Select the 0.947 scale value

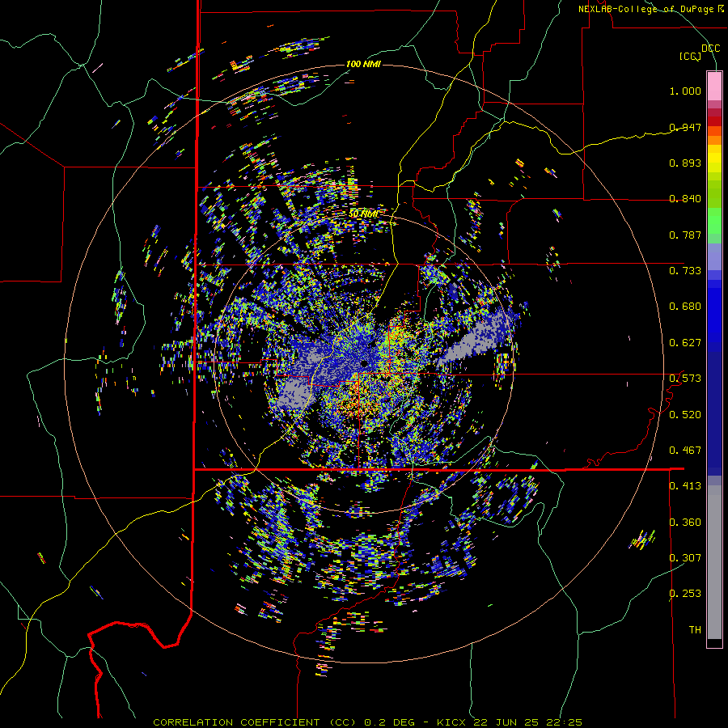(685, 127)
